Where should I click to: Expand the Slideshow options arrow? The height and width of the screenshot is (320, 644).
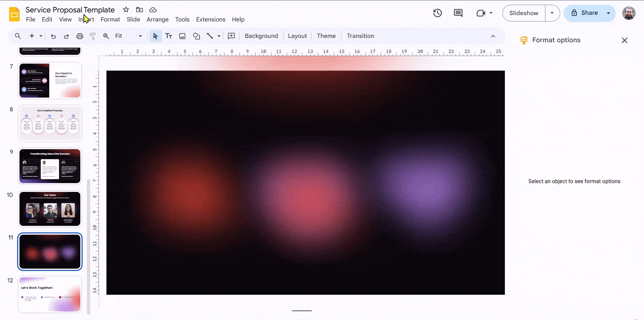pos(552,13)
